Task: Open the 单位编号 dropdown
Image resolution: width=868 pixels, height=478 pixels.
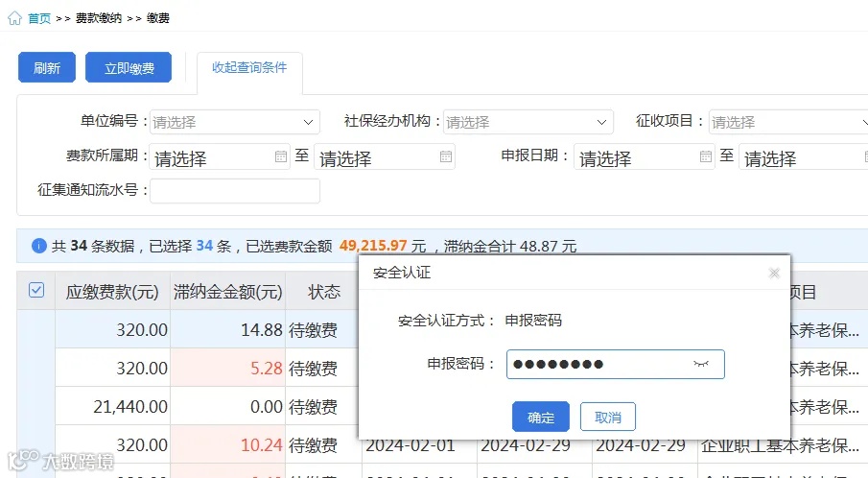Action: 235,122
